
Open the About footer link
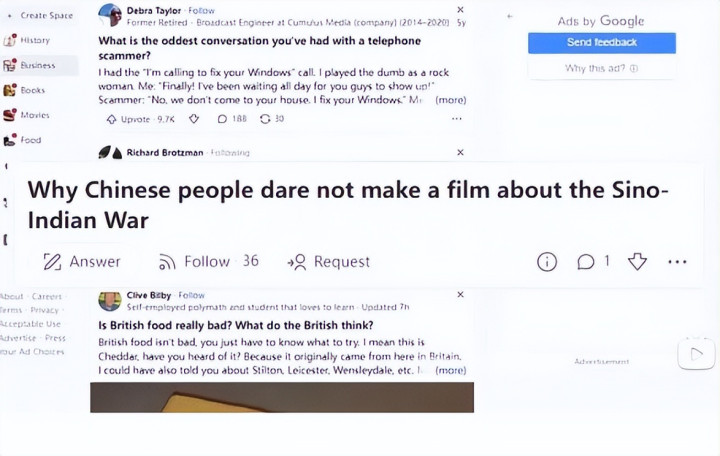pyautogui.click(x=12, y=296)
